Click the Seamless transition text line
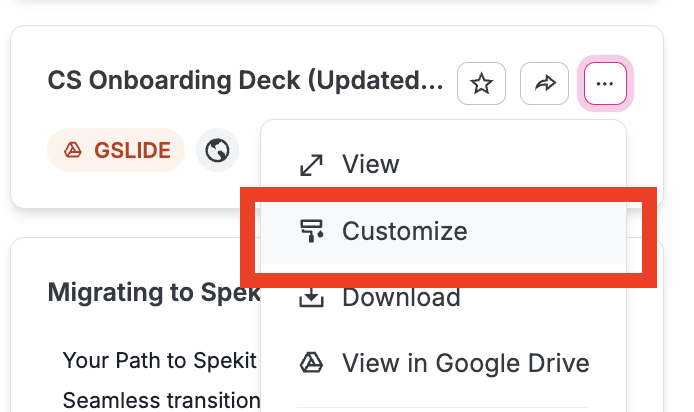 click(161, 400)
